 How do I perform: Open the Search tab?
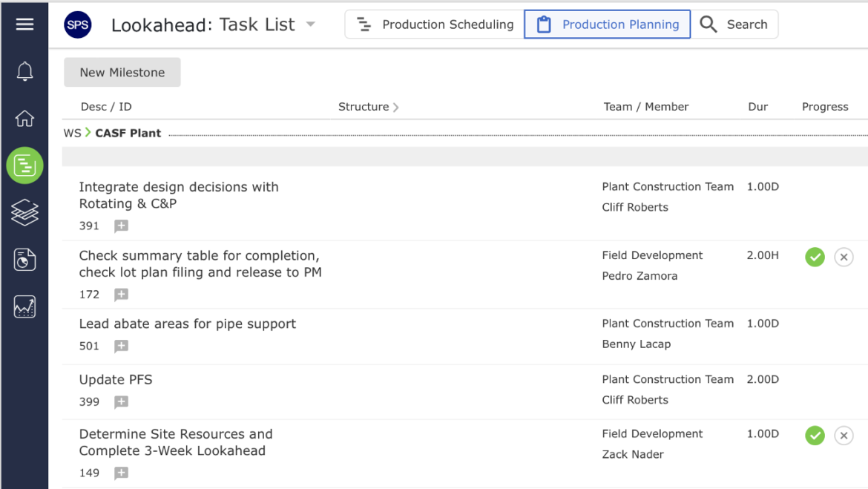coord(734,24)
